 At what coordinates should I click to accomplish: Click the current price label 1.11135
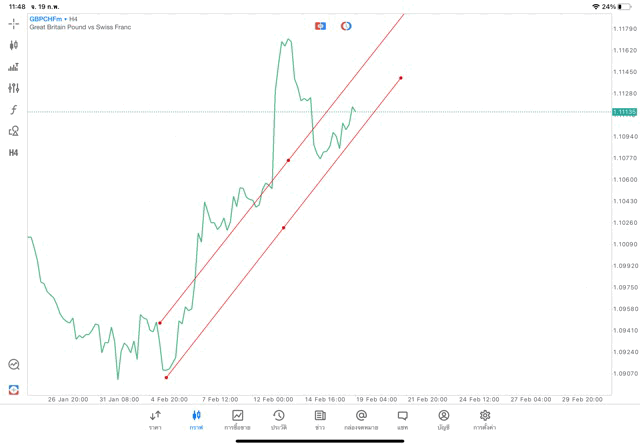pos(626,112)
